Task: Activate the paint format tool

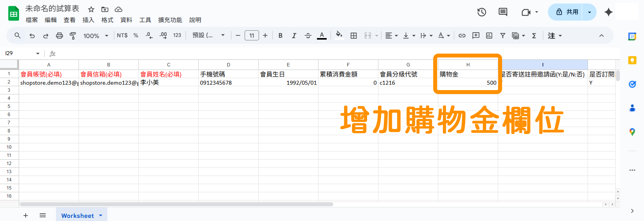Action: click(x=73, y=36)
